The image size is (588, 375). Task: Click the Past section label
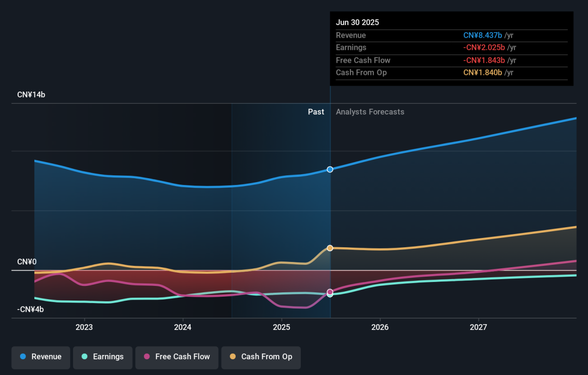click(316, 112)
